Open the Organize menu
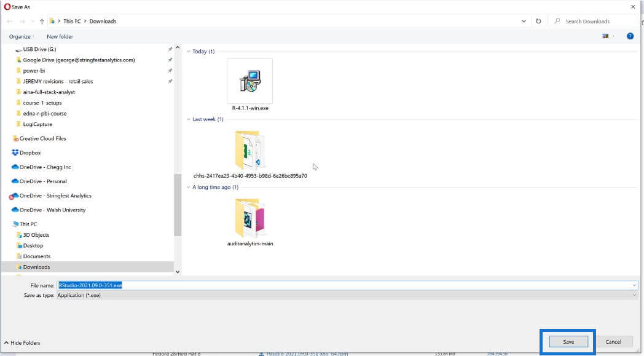This screenshot has height=356, width=644. (x=22, y=37)
